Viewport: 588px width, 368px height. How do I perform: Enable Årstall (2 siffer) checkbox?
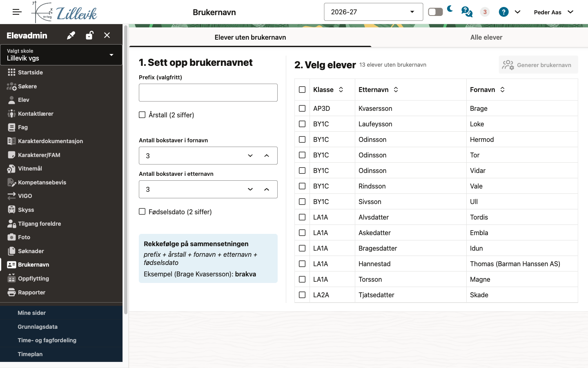point(142,115)
